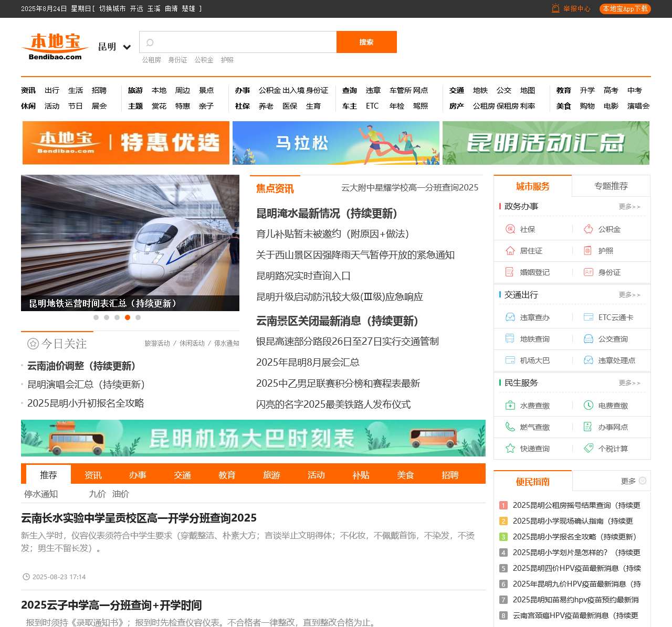This screenshot has width=672, height=627.
Task: Open the 公积金 housing fund icon
Action: coord(589,229)
